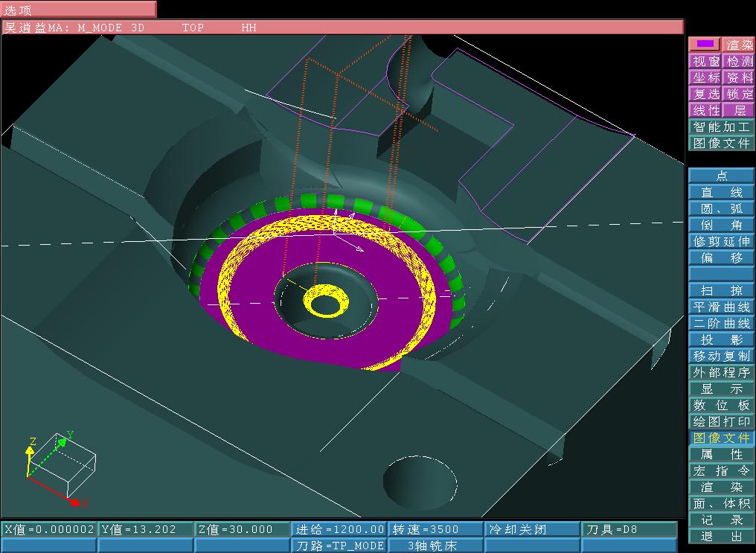
Task: Open 图像文件 below 智能加工
Action: (x=722, y=143)
